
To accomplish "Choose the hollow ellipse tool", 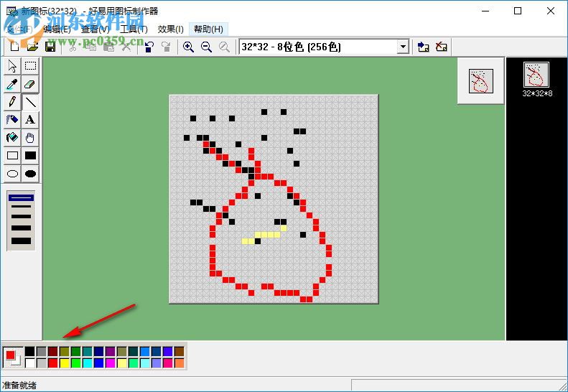I will point(12,174).
